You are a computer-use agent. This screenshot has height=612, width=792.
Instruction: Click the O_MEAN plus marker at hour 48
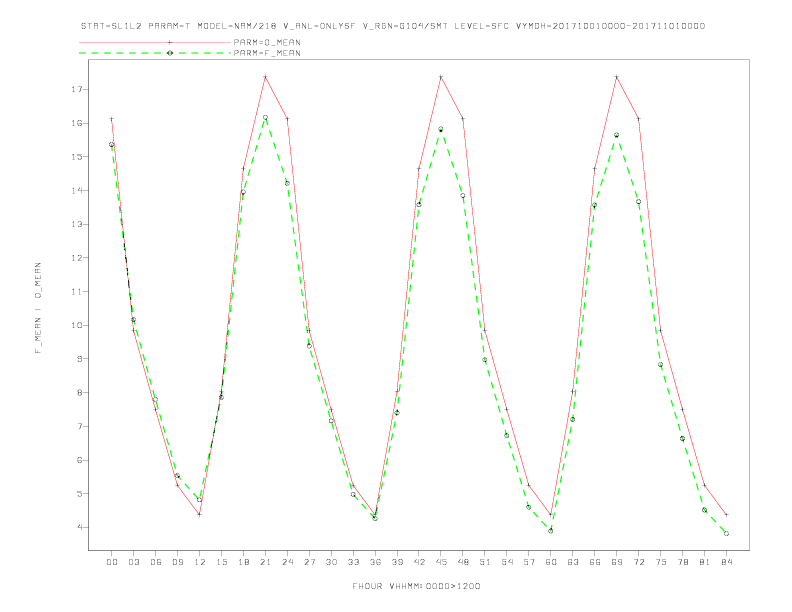(x=463, y=119)
